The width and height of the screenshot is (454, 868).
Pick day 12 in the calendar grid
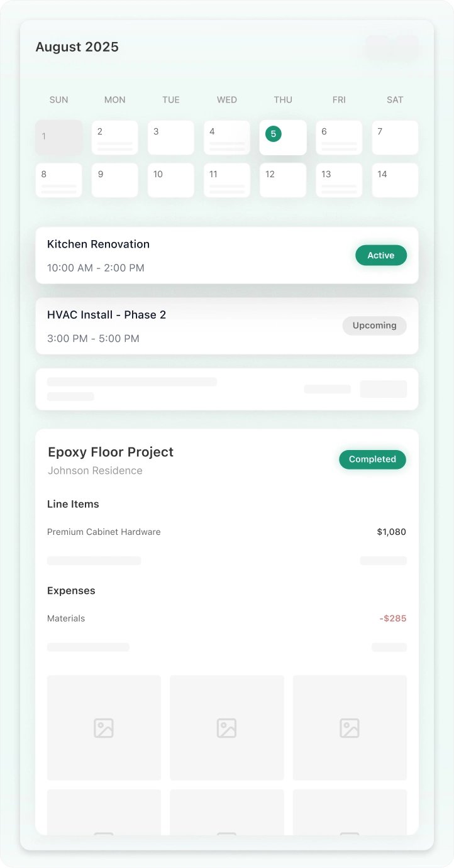coord(283,180)
